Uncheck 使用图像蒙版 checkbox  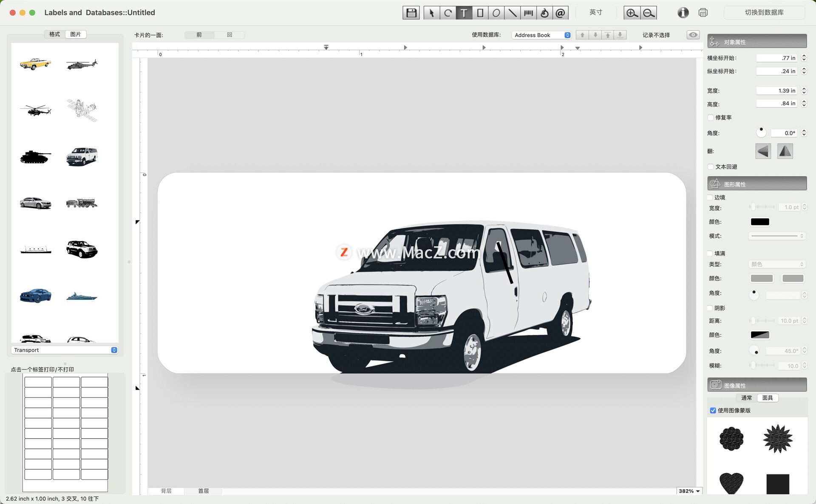(x=713, y=411)
